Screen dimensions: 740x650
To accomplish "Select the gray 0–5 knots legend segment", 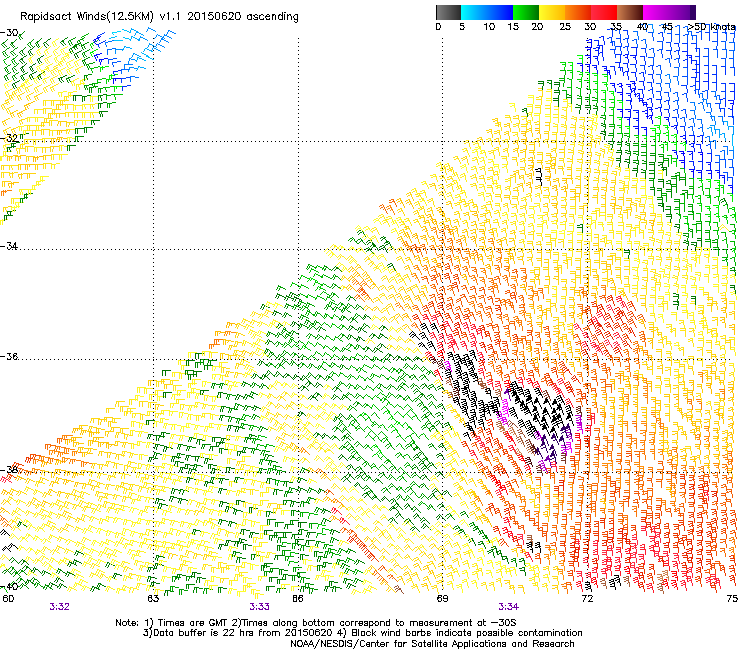I will (448, 12).
